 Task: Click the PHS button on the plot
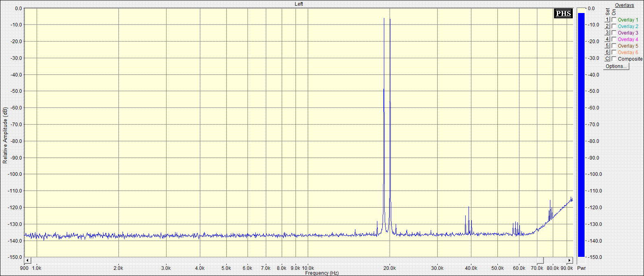pos(564,13)
